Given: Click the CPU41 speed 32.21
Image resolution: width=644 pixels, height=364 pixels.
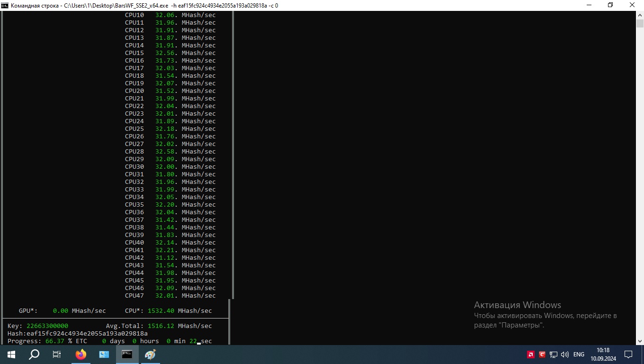Looking at the screenshot, I should tap(165, 250).
